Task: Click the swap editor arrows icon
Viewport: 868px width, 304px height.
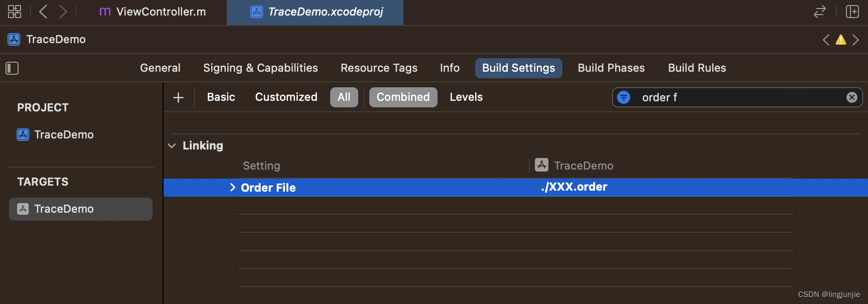Action: tap(820, 12)
